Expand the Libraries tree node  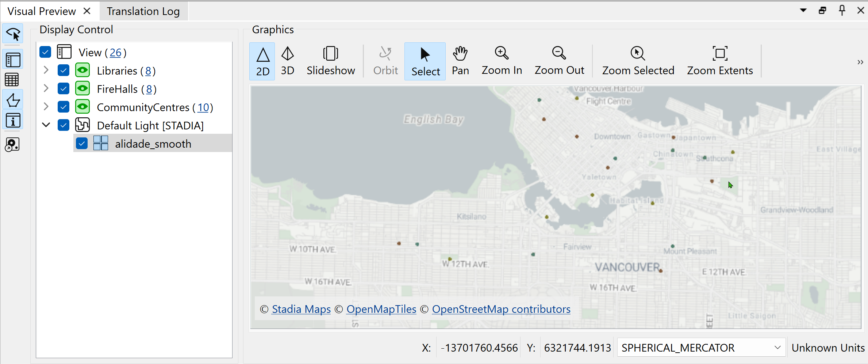[46, 70]
